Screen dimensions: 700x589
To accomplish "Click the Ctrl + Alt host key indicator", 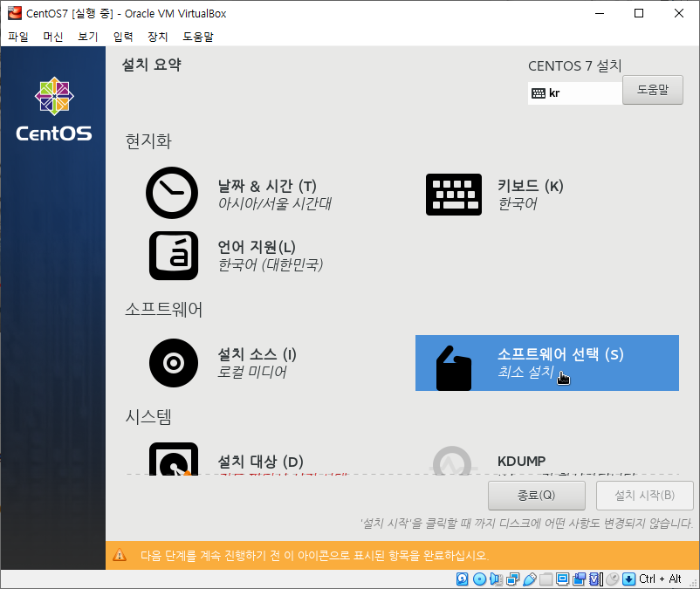I will tap(660, 579).
